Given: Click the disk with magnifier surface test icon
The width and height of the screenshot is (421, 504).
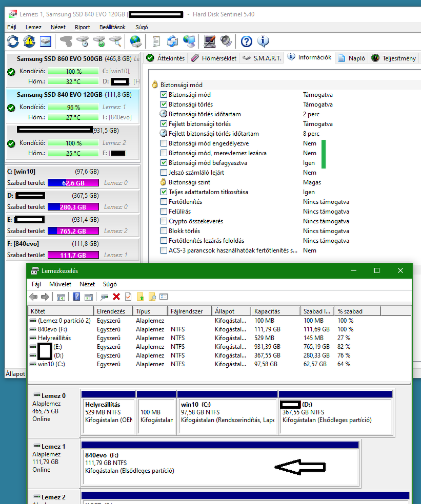Looking at the screenshot, I should click(115, 41).
